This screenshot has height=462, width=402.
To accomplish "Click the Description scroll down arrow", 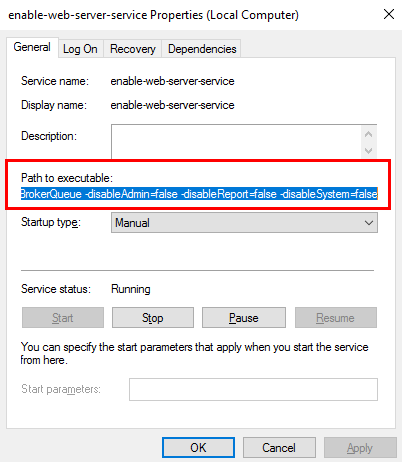I will pyautogui.click(x=369, y=151).
